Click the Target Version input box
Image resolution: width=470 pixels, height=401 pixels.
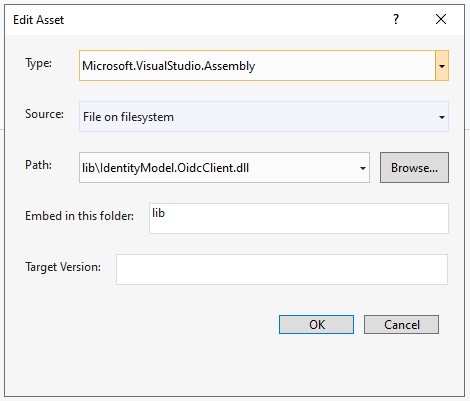coord(282,269)
